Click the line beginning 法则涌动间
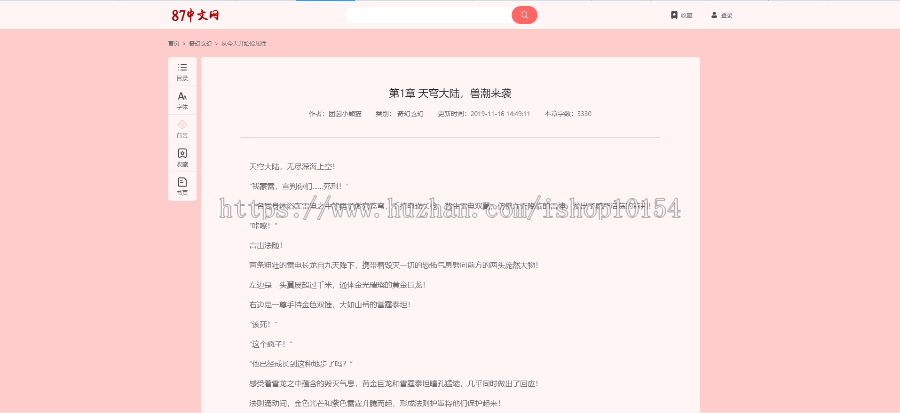The image size is (900, 413). (375, 403)
